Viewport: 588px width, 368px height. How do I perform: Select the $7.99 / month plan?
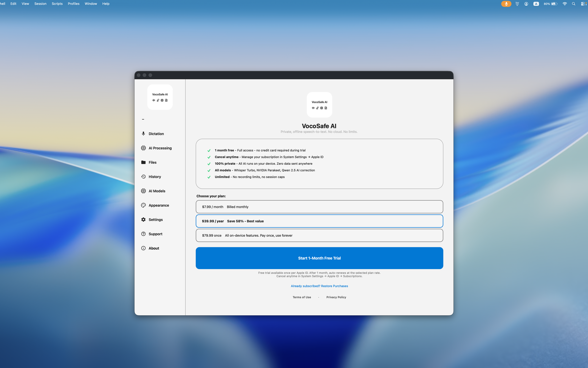[x=319, y=207]
